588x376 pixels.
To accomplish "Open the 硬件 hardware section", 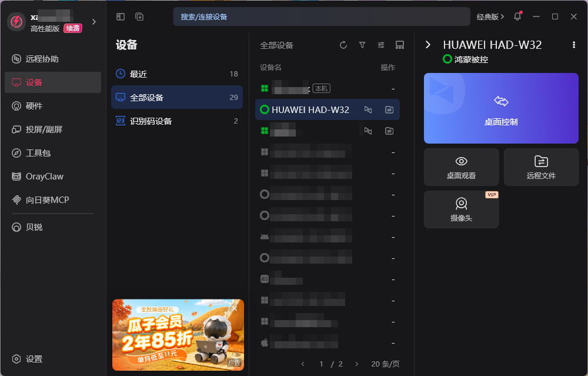I will point(53,106).
